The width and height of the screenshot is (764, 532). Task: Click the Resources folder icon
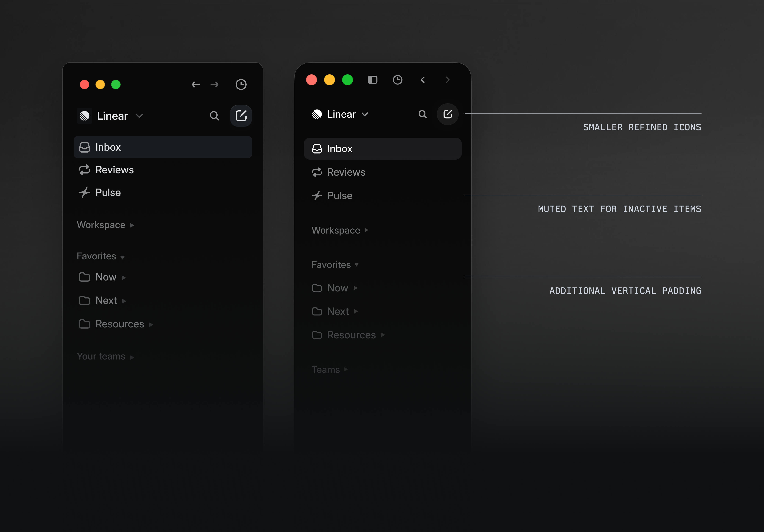[85, 324]
